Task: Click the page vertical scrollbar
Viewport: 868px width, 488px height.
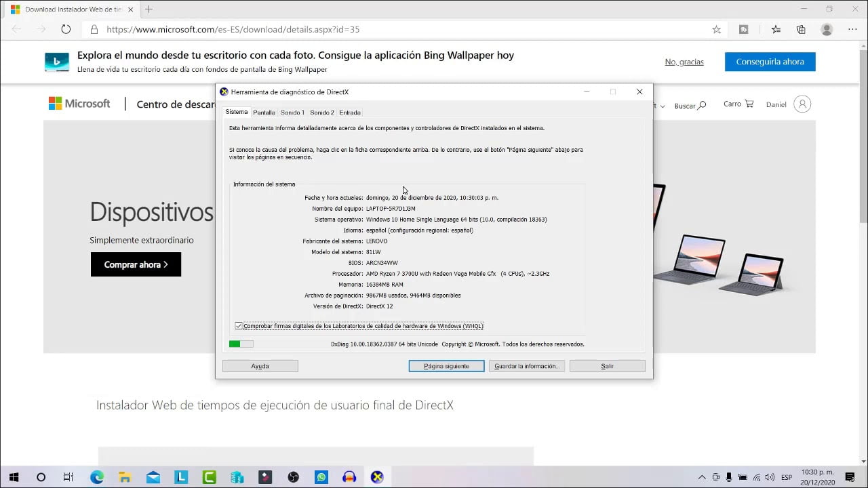Action: pos(863,136)
